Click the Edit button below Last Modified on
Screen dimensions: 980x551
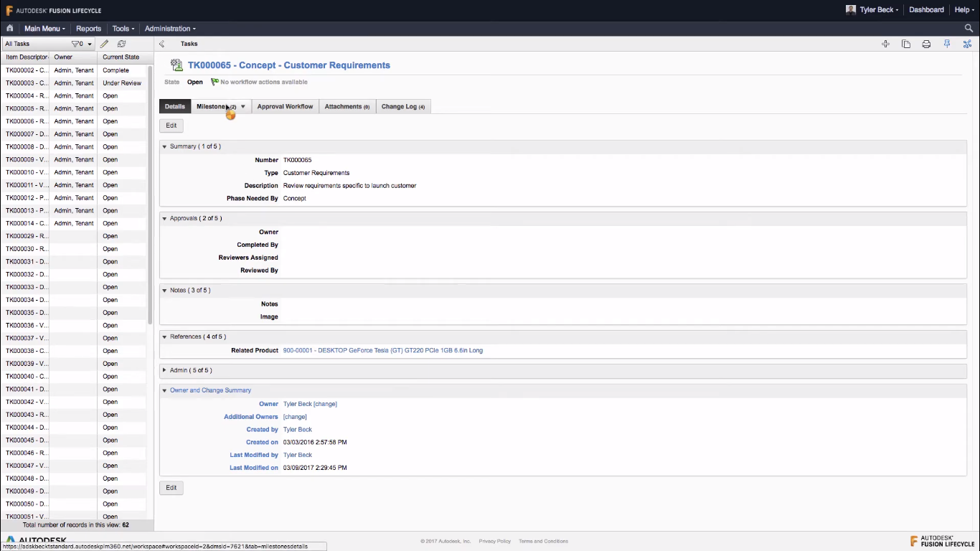171,488
